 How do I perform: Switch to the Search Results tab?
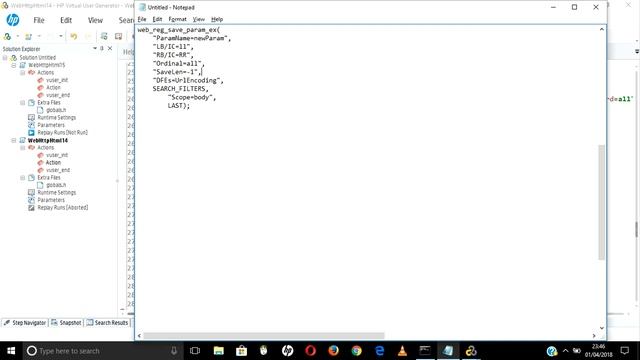pos(107,322)
